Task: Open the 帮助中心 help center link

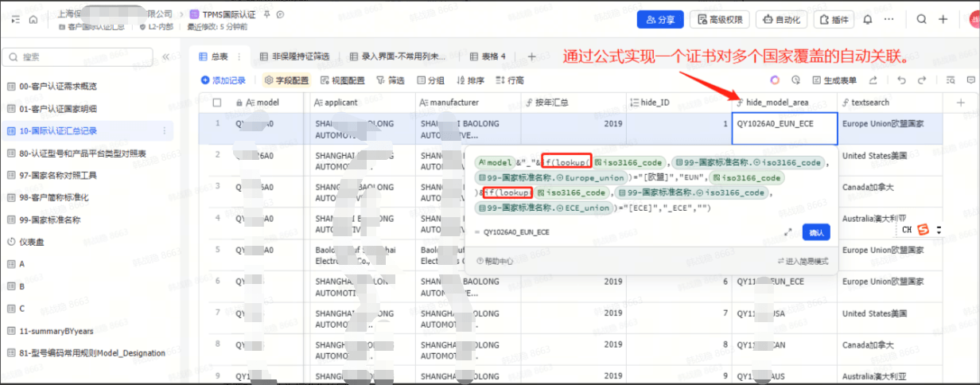Action: (x=494, y=261)
